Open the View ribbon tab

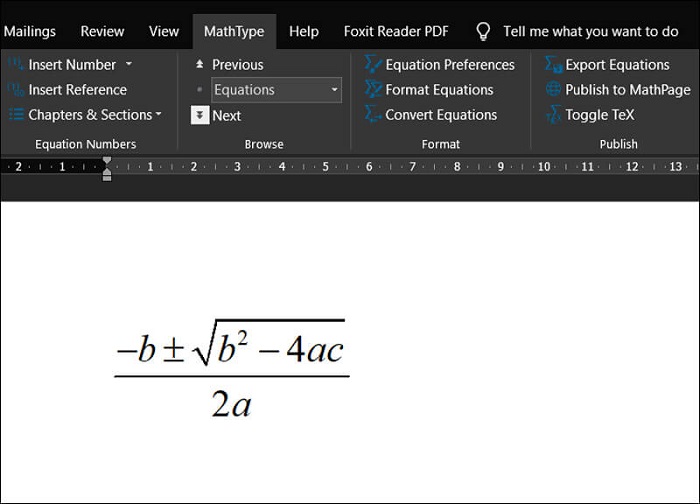click(x=164, y=31)
